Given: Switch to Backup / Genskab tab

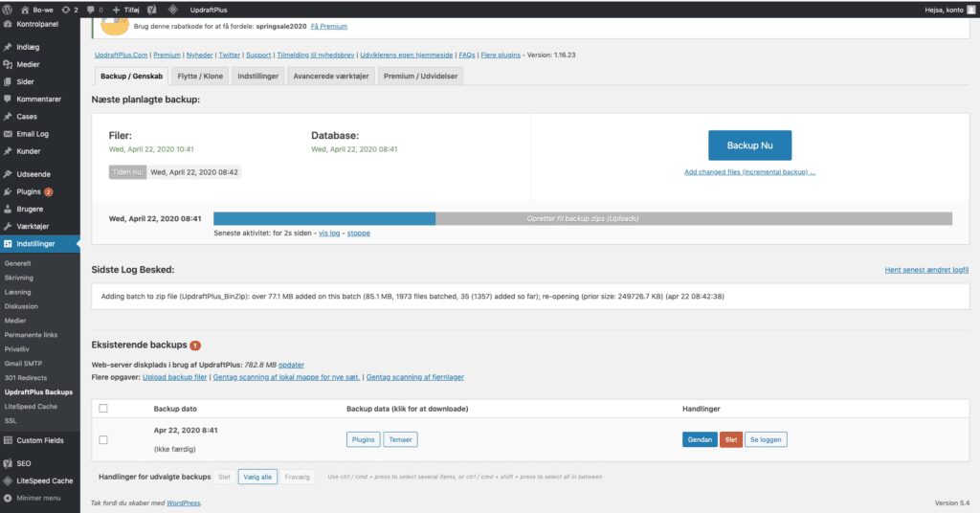Looking at the screenshot, I should click(x=131, y=77).
